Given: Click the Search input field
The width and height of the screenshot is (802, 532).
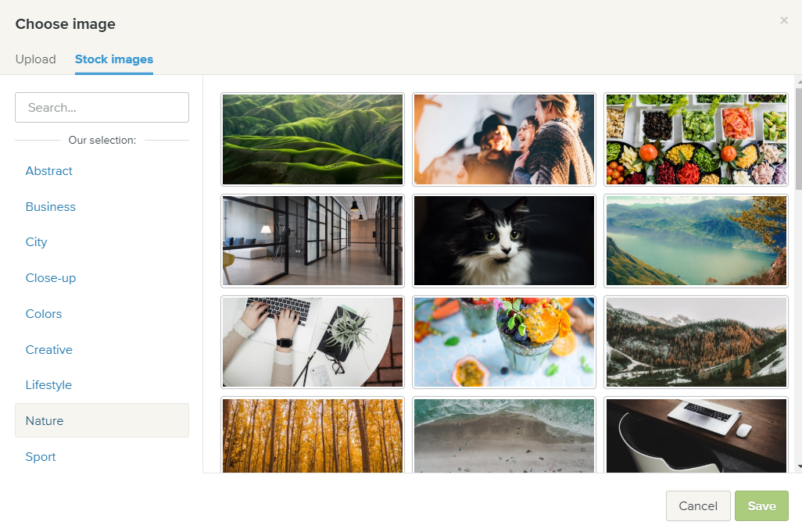Looking at the screenshot, I should (x=102, y=107).
